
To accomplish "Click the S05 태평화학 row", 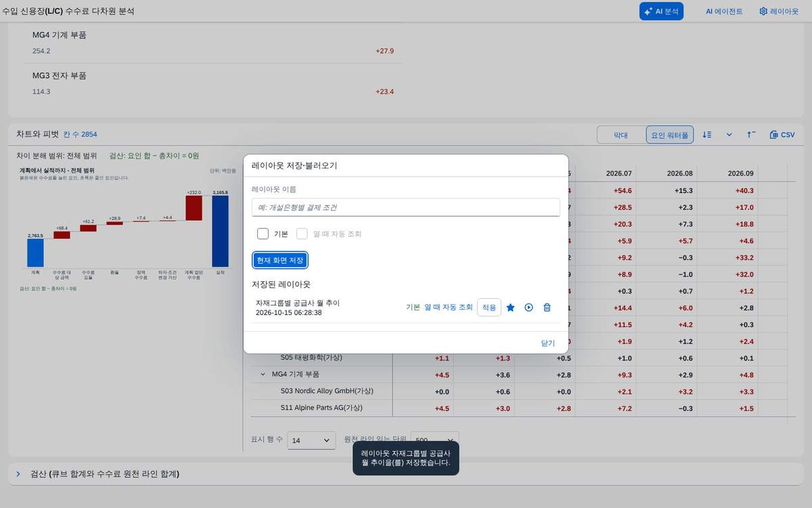I will [311, 357].
